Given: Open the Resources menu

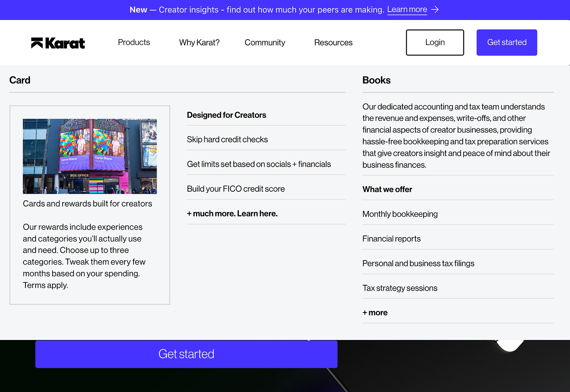Looking at the screenshot, I should click(333, 42).
